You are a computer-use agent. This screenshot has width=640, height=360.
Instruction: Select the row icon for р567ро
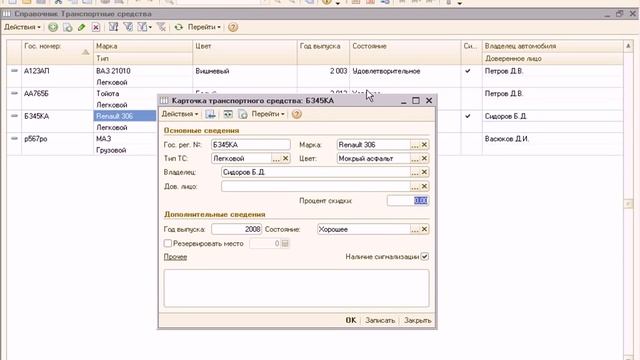pyautogui.click(x=14, y=139)
